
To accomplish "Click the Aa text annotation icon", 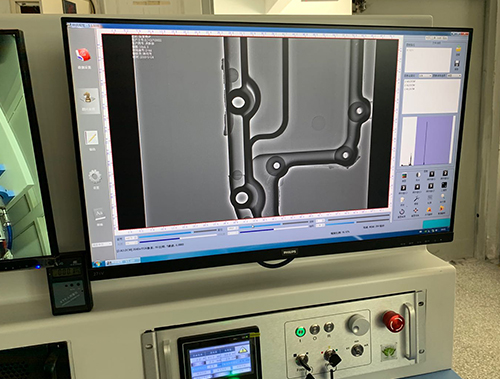I will point(99,213).
